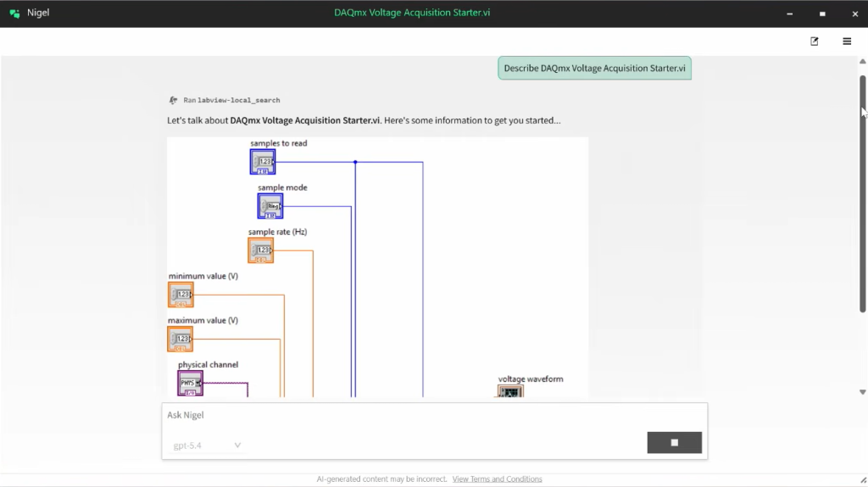Click the 'labview-local_search' text

click(238, 100)
